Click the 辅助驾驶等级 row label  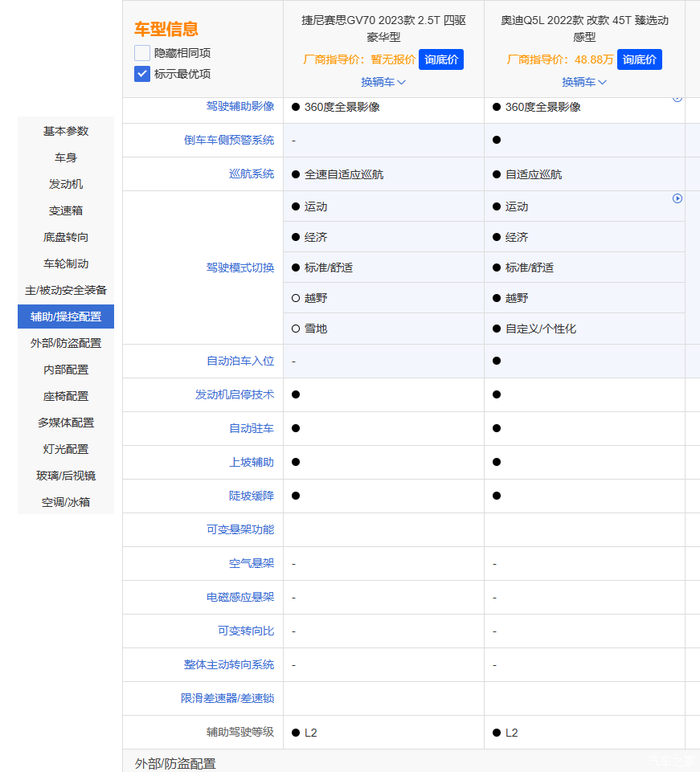[x=240, y=732]
